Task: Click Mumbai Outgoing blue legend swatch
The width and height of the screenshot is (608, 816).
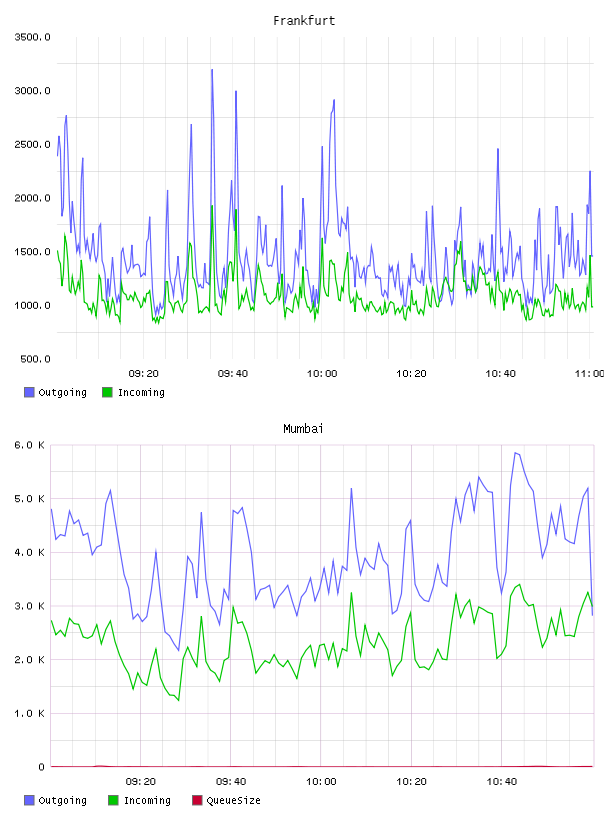Action: click(x=29, y=800)
